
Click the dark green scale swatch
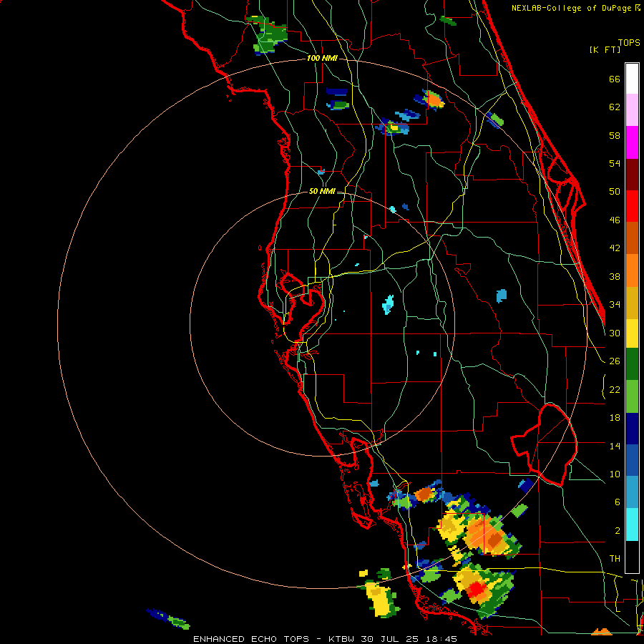click(632, 364)
